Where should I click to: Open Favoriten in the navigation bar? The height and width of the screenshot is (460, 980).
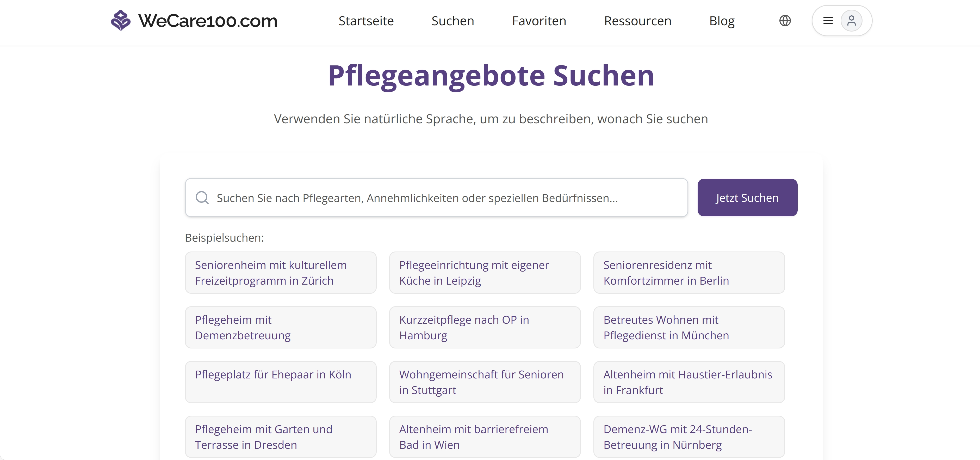coord(539,21)
